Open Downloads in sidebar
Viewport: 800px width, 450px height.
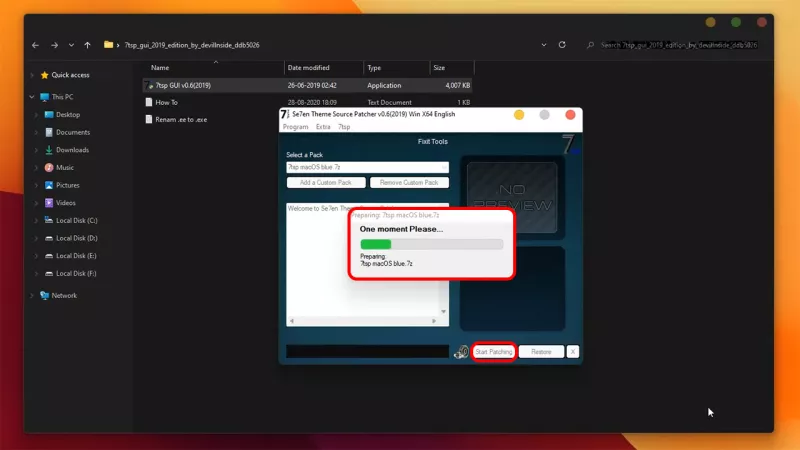tap(72, 150)
